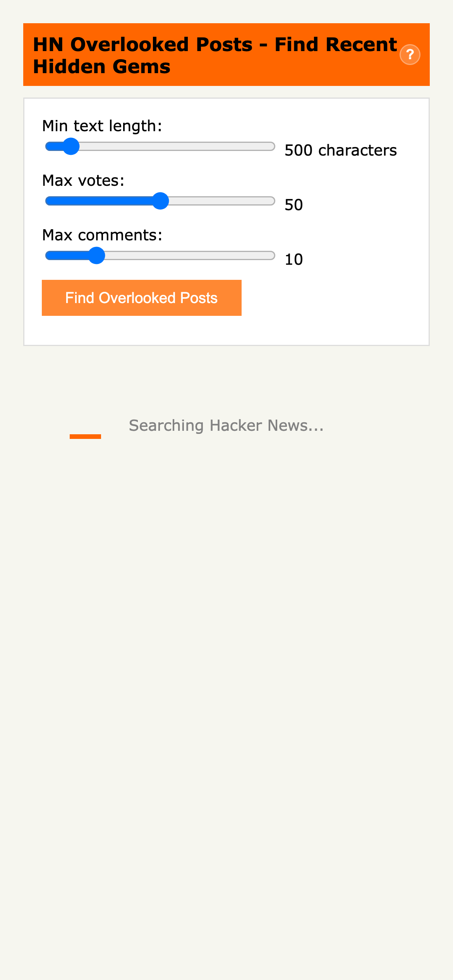Click the Min text length slider handle
Image resolution: width=453 pixels, height=980 pixels.
(x=71, y=146)
